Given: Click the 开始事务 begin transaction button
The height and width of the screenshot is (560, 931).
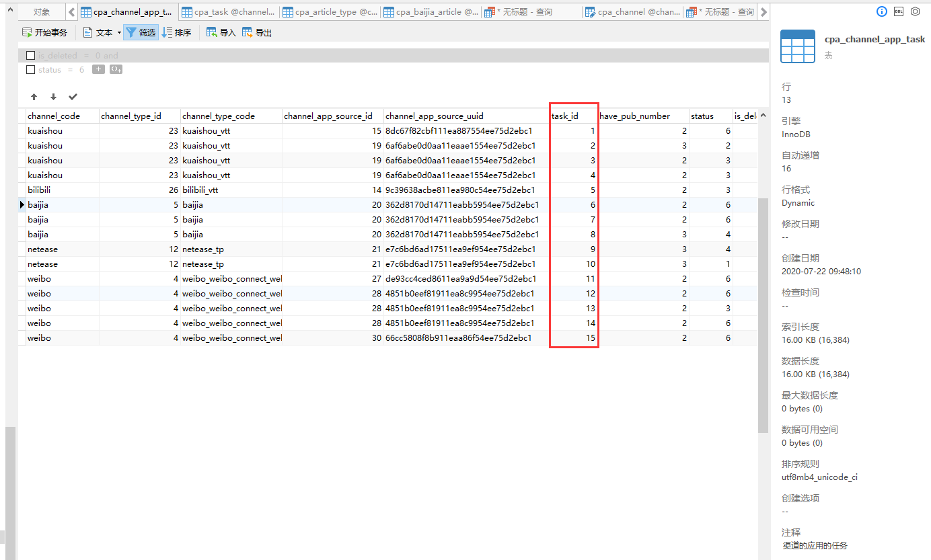Looking at the screenshot, I should click(45, 32).
